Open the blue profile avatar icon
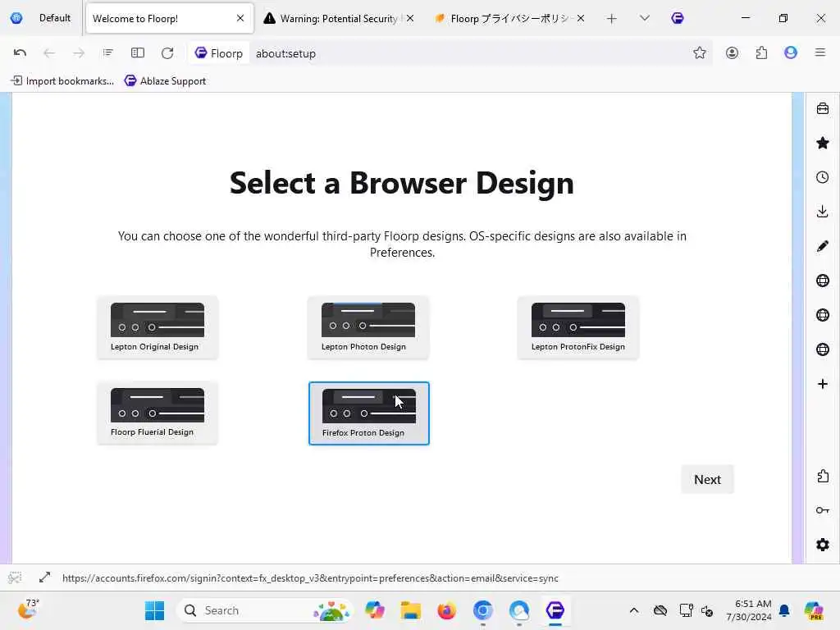This screenshot has width=840, height=630. (x=791, y=52)
